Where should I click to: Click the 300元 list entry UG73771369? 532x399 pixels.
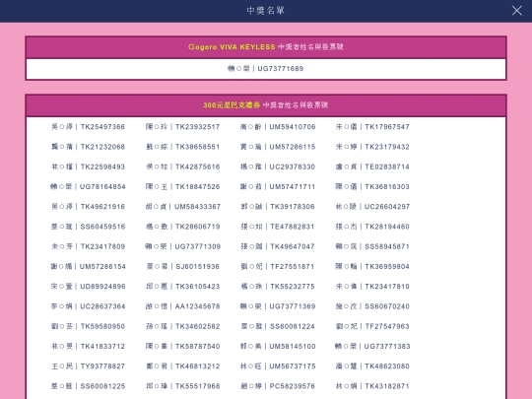[x=278, y=306]
